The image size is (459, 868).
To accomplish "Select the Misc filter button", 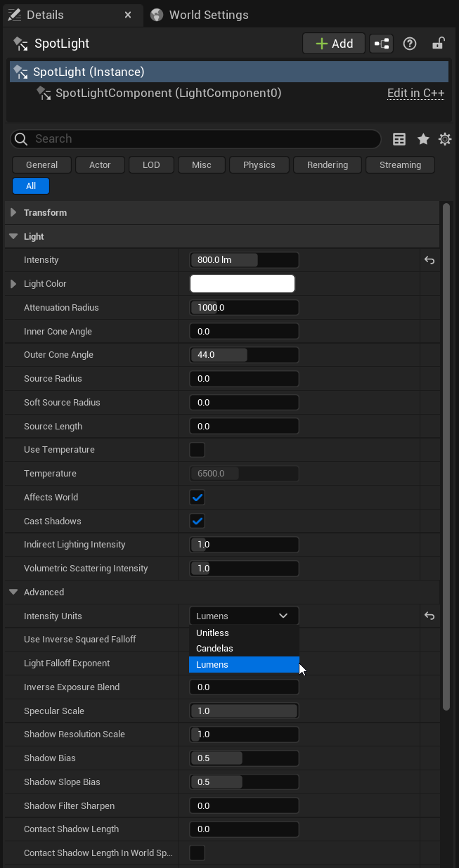I will point(202,165).
